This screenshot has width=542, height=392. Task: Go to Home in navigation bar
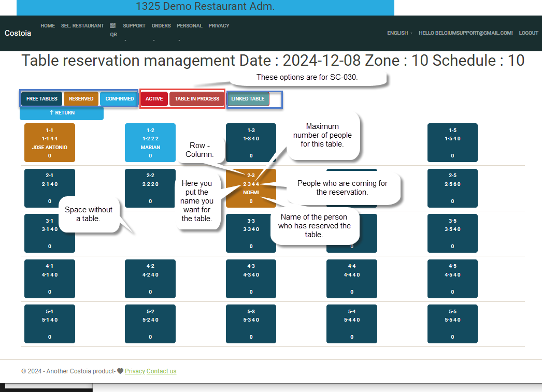click(x=48, y=26)
